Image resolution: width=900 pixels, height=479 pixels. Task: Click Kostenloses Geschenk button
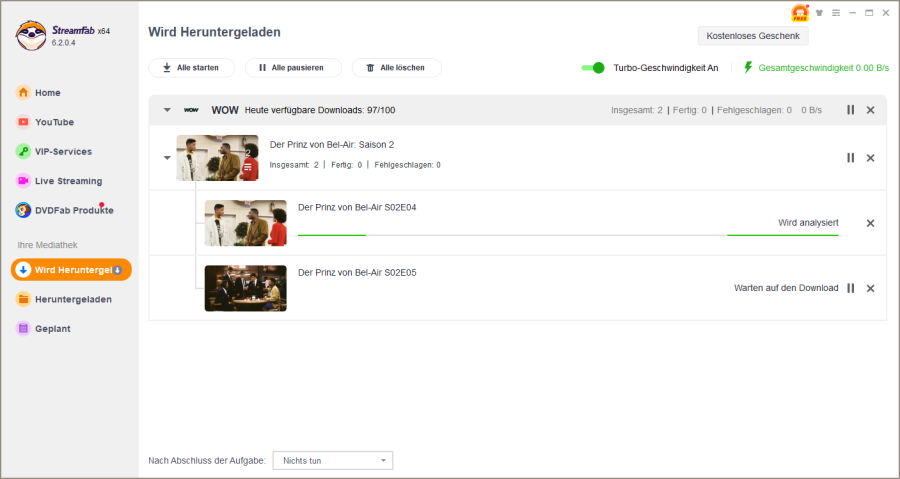pos(753,36)
